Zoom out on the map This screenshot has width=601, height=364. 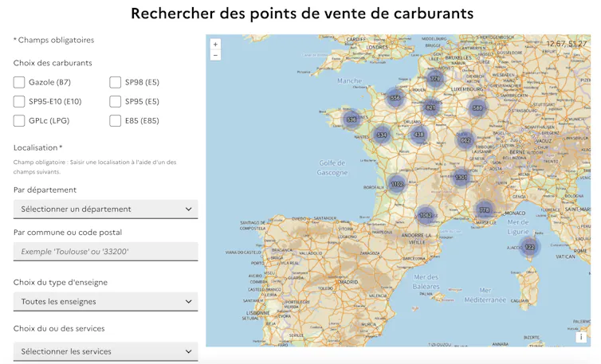click(215, 56)
